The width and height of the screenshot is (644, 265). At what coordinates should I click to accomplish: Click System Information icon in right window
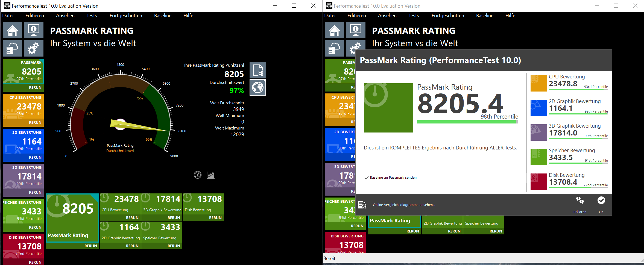(x=356, y=30)
